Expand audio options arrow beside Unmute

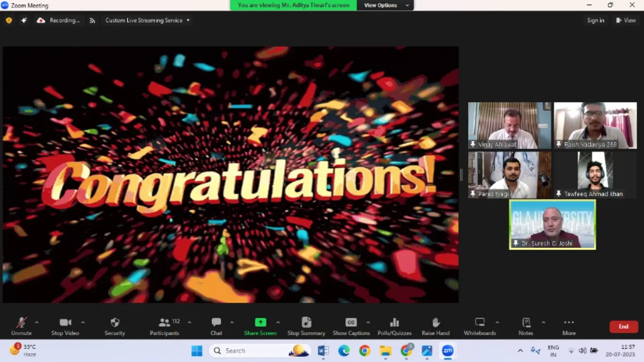(37, 322)
